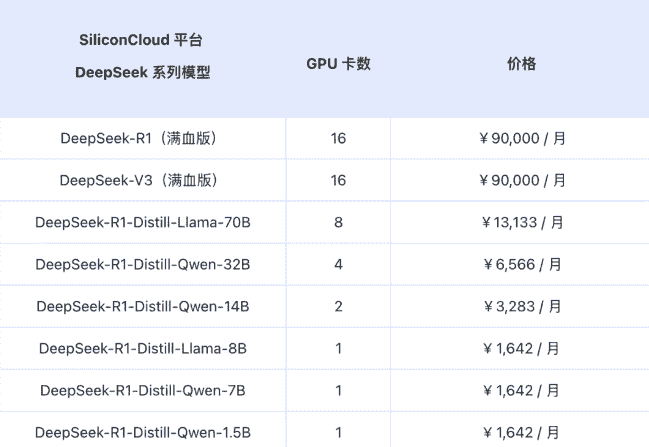Select the DeepSeek-R1-Distill-Qwen-7B model cell
The width and height of the screenshot is (649, 447).
142,390
